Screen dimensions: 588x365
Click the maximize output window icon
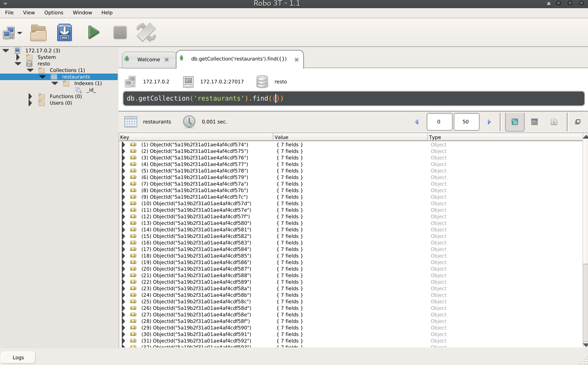coord(578,122)
